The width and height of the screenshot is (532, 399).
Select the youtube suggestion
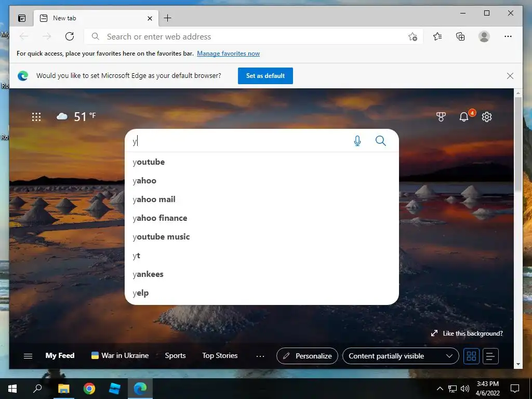(x=262, y=162)
